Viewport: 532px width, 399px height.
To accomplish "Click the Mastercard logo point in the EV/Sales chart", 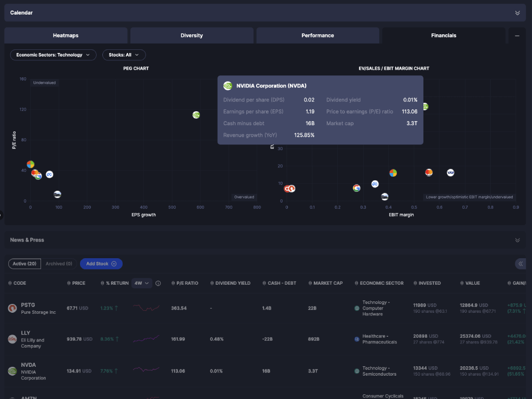I will pos(429,172).
